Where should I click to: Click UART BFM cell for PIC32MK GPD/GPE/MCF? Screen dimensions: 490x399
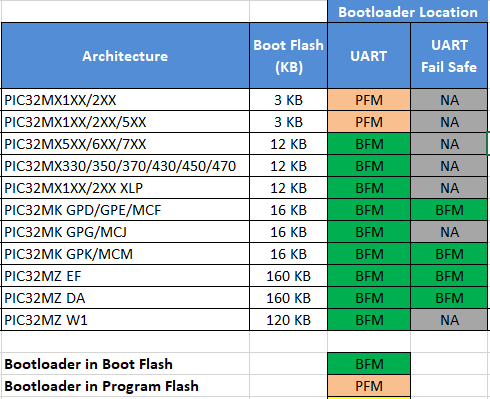point(369,210)
